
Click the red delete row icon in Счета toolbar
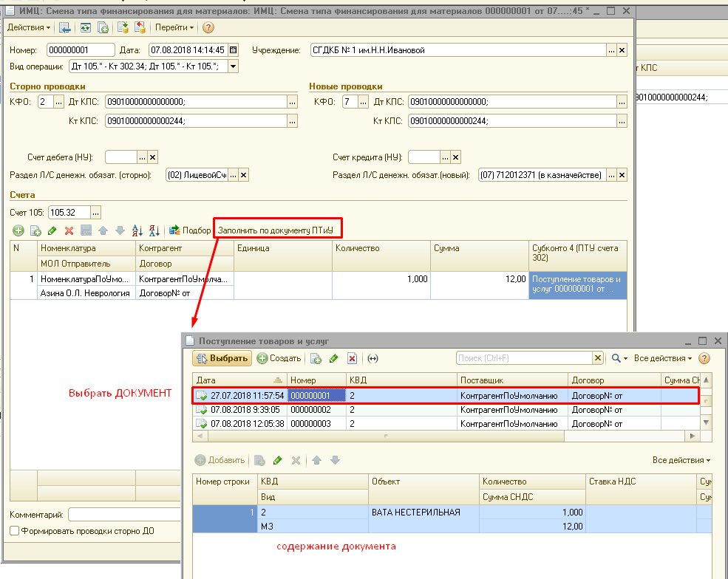[69, 230]
